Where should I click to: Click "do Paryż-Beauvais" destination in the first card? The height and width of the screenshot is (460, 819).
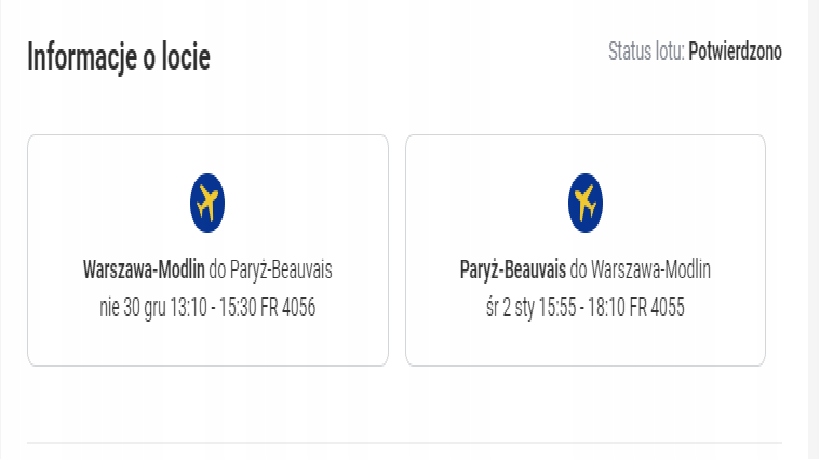(x=271, y=270)
